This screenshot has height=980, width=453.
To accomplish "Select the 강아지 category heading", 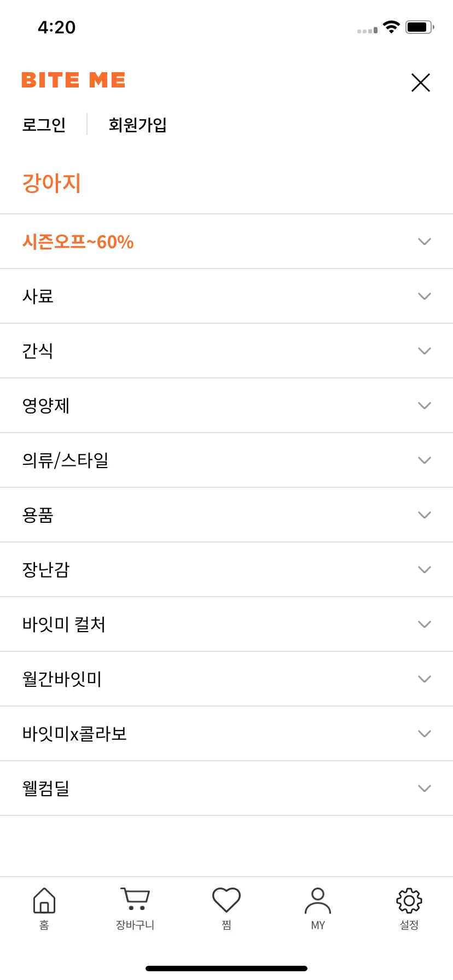I will [x=51, y=183].
